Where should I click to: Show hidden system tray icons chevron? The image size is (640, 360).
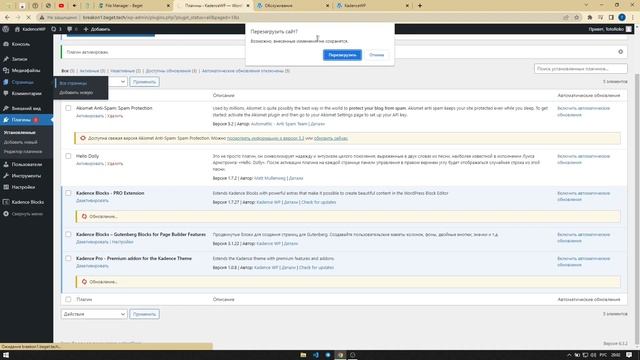point(569,355)
